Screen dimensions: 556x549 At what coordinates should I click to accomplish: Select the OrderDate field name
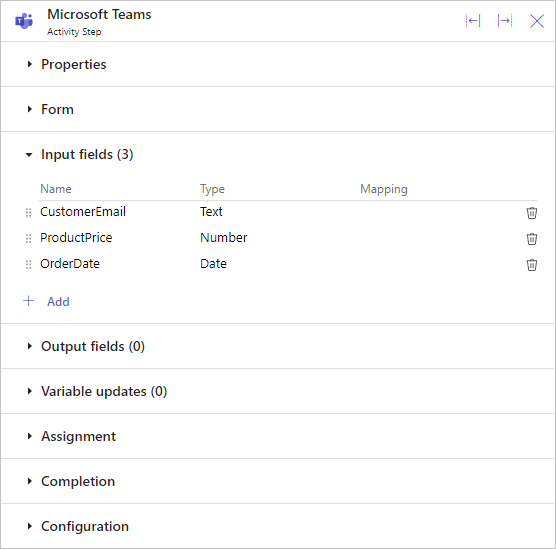point(70,264)
